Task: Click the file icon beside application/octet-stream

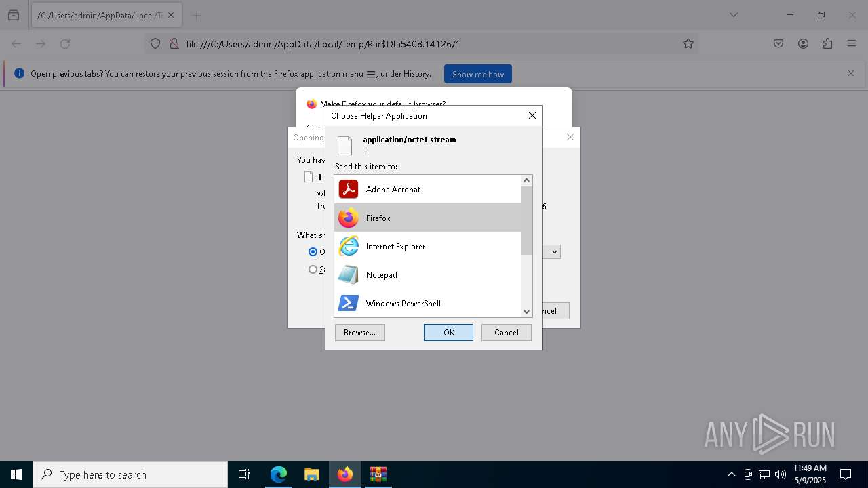Action: (x=345, y=146)
